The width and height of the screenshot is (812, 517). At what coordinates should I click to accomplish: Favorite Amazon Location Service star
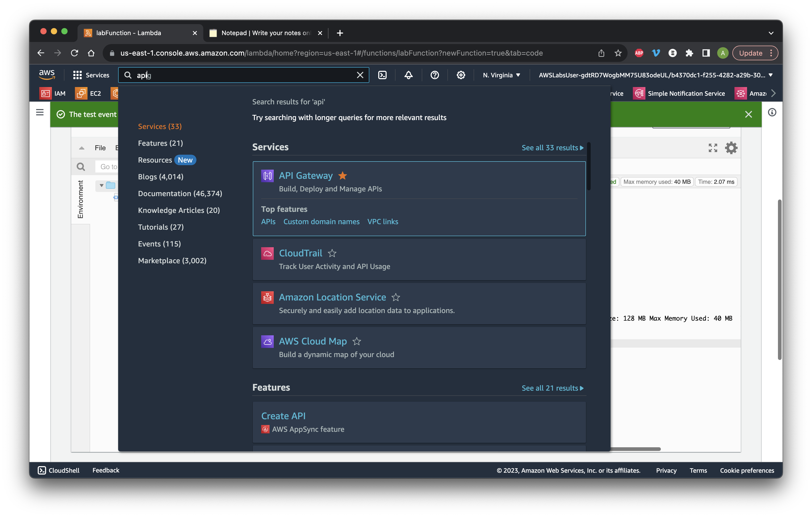[x=396, y=297]
